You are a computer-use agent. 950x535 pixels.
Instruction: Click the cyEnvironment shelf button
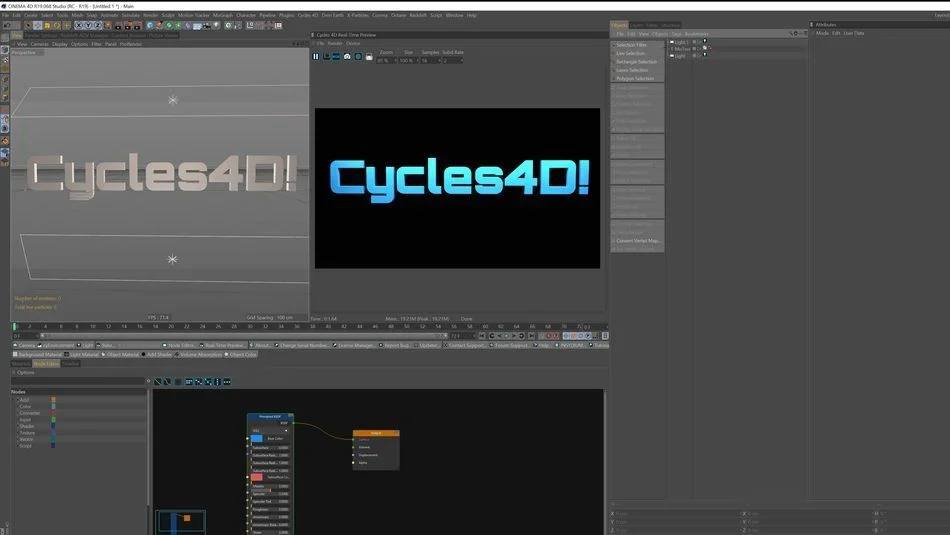coord(56,345)
